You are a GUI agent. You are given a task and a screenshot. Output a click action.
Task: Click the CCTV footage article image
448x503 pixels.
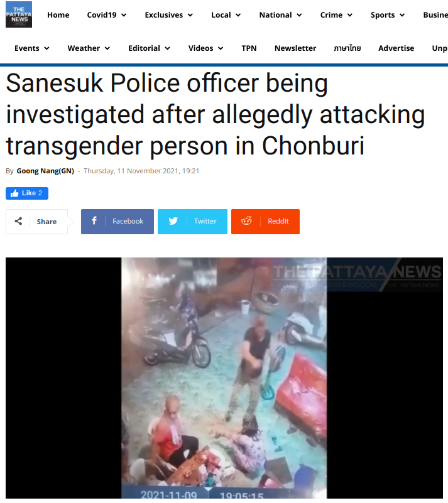(224, 377)
